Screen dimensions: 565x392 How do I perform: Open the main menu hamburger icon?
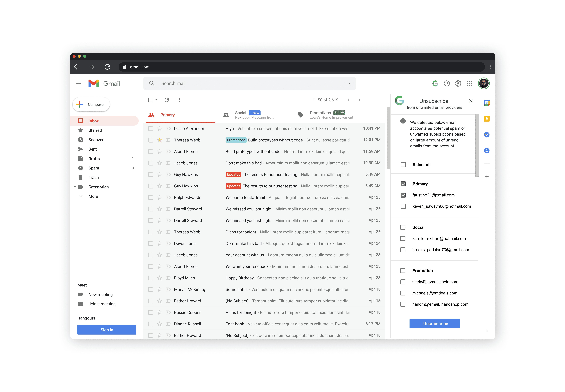click(x=78, y=83)
